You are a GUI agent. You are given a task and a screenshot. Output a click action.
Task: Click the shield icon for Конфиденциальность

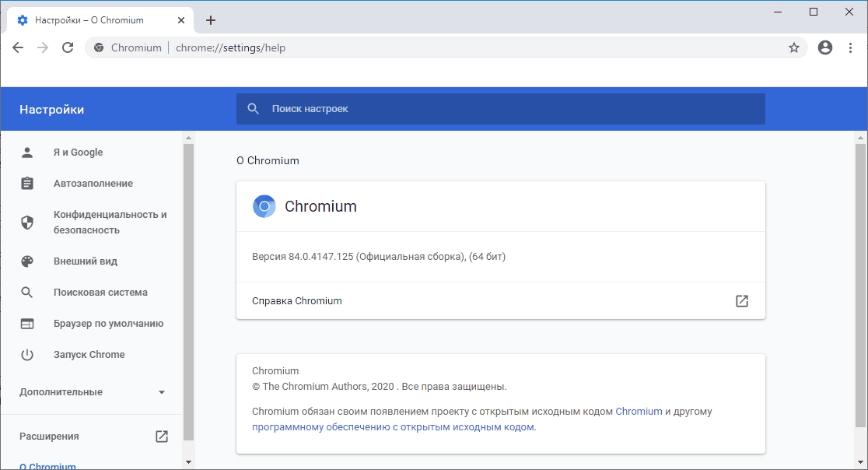pyautogui.click(x=27, y=223)
